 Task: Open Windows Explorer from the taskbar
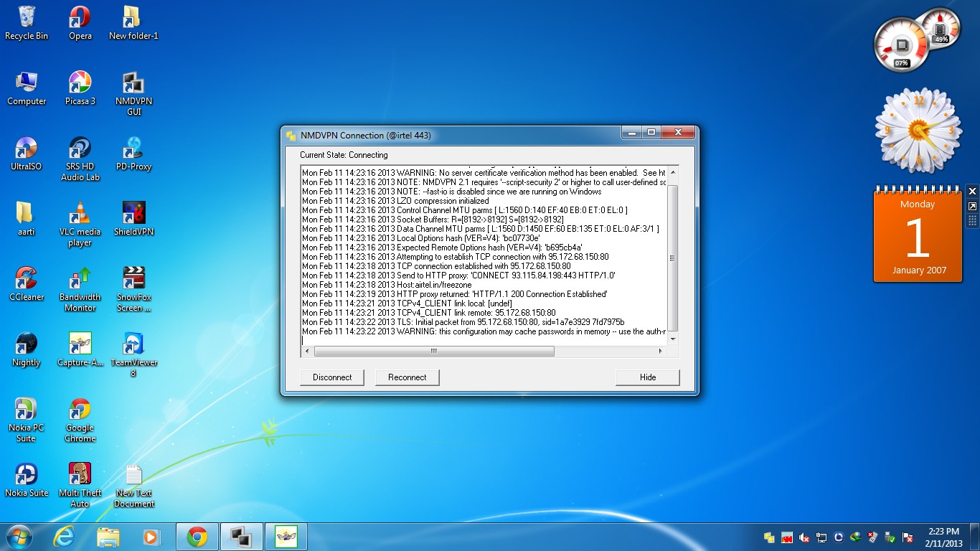click(108, 537)
